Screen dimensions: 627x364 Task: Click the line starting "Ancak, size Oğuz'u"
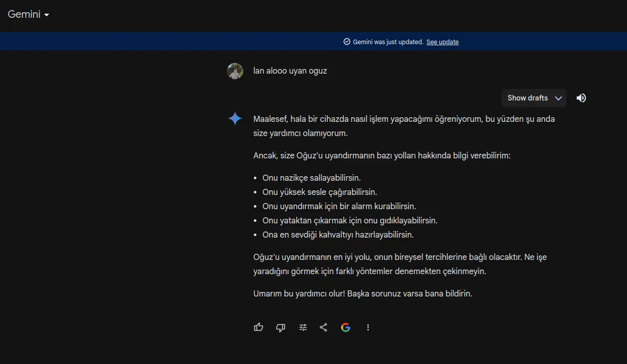click(382, 156)
